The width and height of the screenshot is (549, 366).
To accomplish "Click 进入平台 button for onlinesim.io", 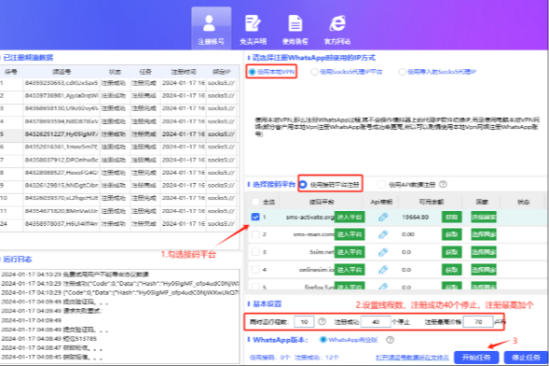I will [349, 269].
